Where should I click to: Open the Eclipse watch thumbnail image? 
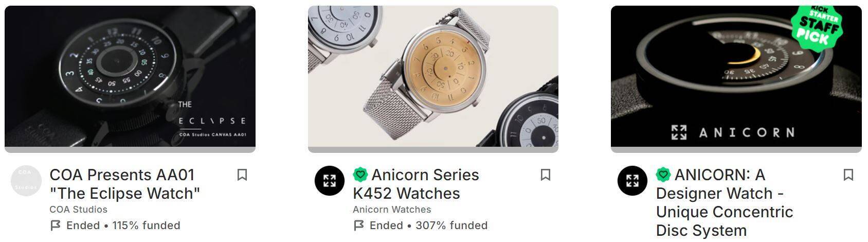tap(130, 76)
